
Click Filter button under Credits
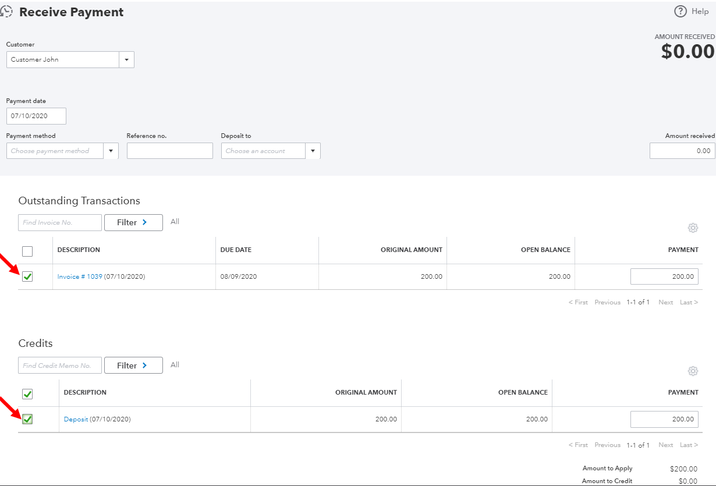[x=133, y=365]
